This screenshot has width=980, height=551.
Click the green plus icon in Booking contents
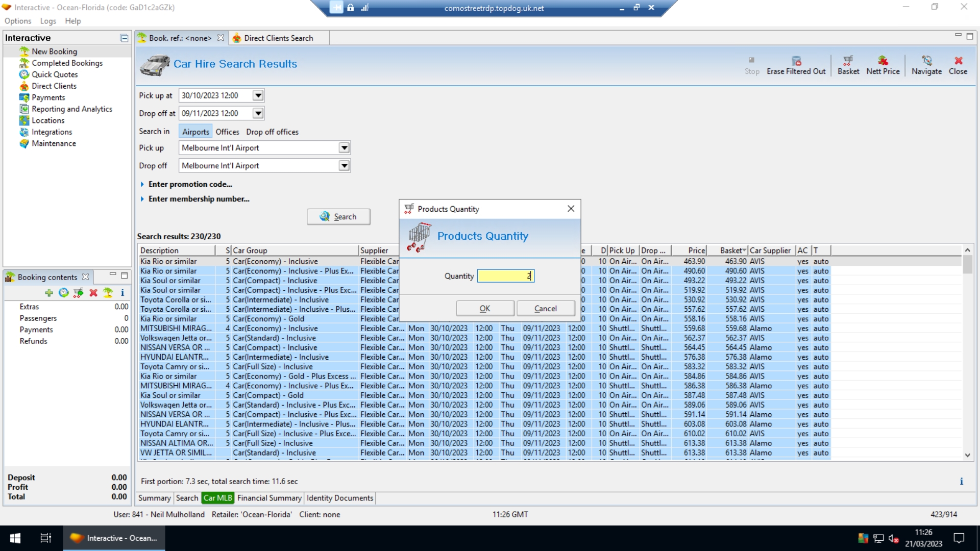[x=49, y=293]
